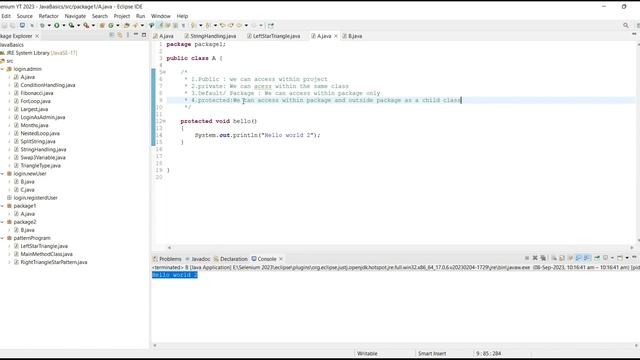Click the green Run button in toolbar
This screenshot has height=360, width=640.
(57, 25)
